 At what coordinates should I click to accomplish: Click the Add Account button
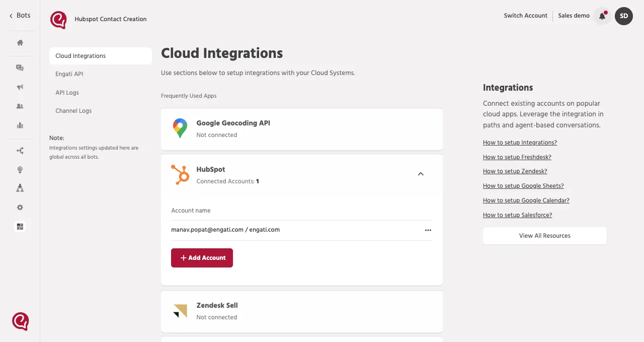[202, 258]
